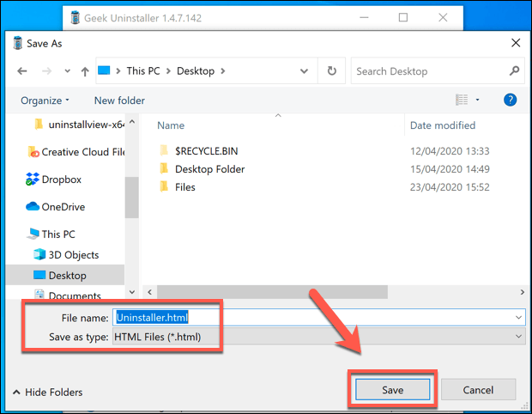532x414 pixels.
Task: Select 'Desktop' in the address path
Action: [x=196, y=71]
